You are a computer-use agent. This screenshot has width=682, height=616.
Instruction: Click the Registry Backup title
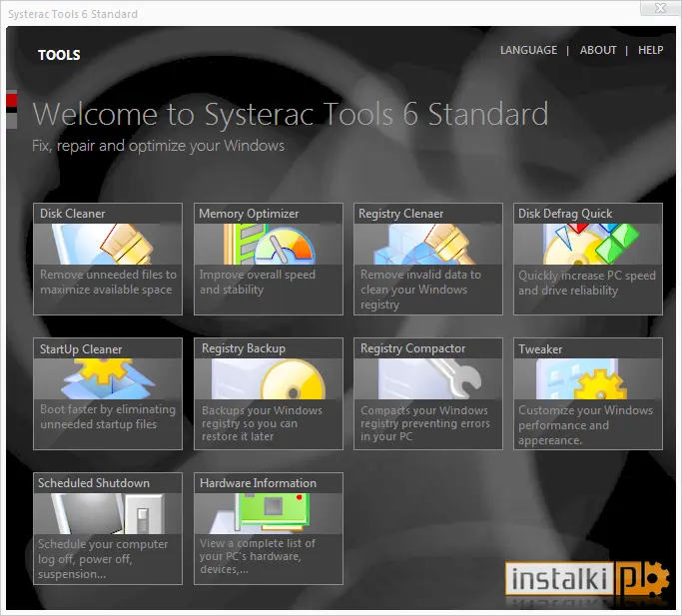coord(244,348)
